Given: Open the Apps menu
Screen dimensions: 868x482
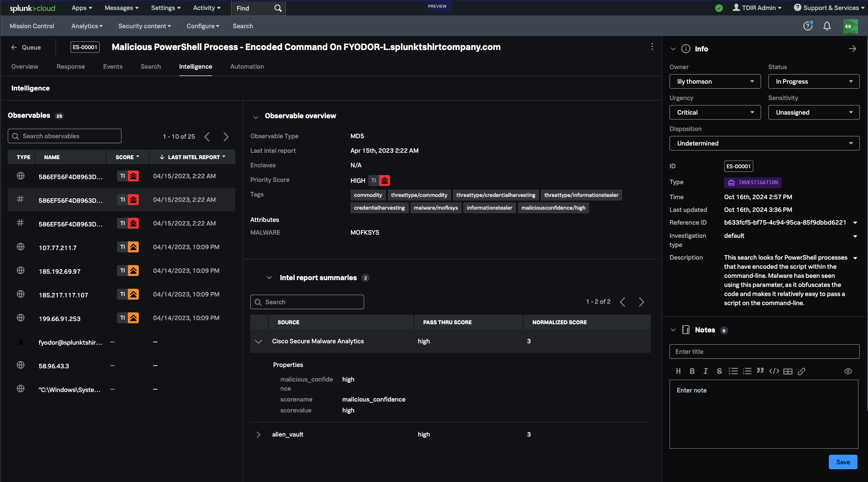Looking at the screenshot, I should [x=82, y=8].
